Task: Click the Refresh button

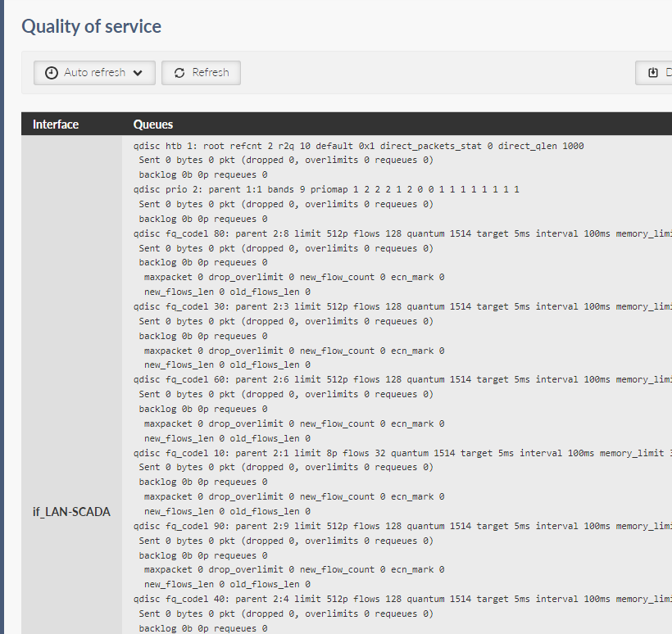Action: (x=201, y=73)
